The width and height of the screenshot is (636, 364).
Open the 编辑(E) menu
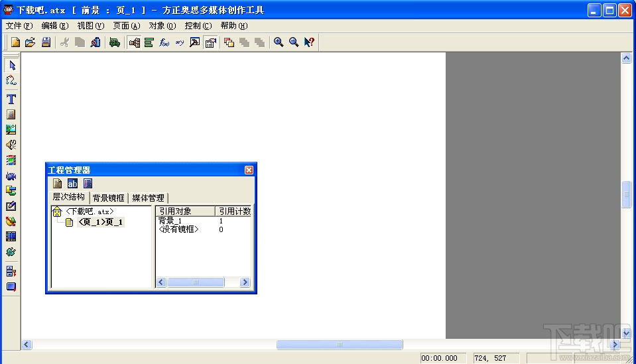(55, 26)
